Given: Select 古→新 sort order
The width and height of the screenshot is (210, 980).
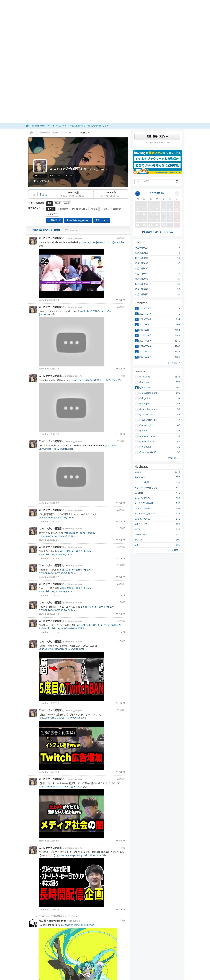Looking at the screenshot, I should [x=67, y=204].
